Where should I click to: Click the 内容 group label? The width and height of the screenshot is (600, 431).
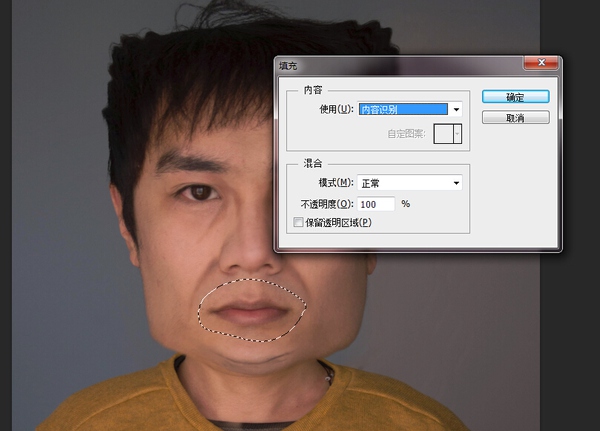coord(313,90)
